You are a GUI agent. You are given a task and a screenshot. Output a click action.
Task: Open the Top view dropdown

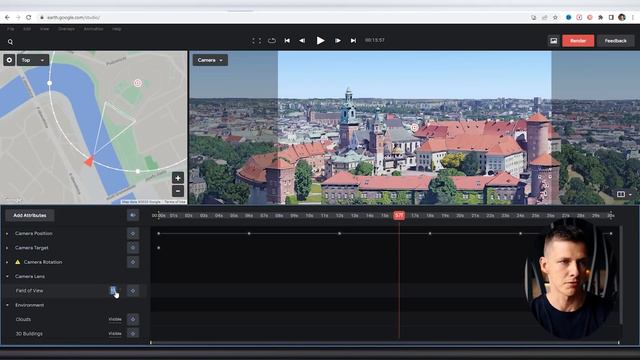pos(33,60)
